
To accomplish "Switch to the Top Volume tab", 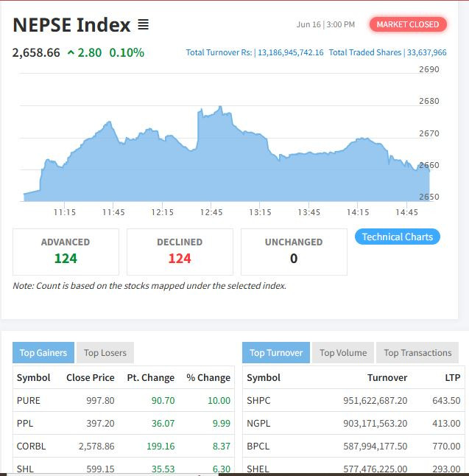I will tap(343, 353).
